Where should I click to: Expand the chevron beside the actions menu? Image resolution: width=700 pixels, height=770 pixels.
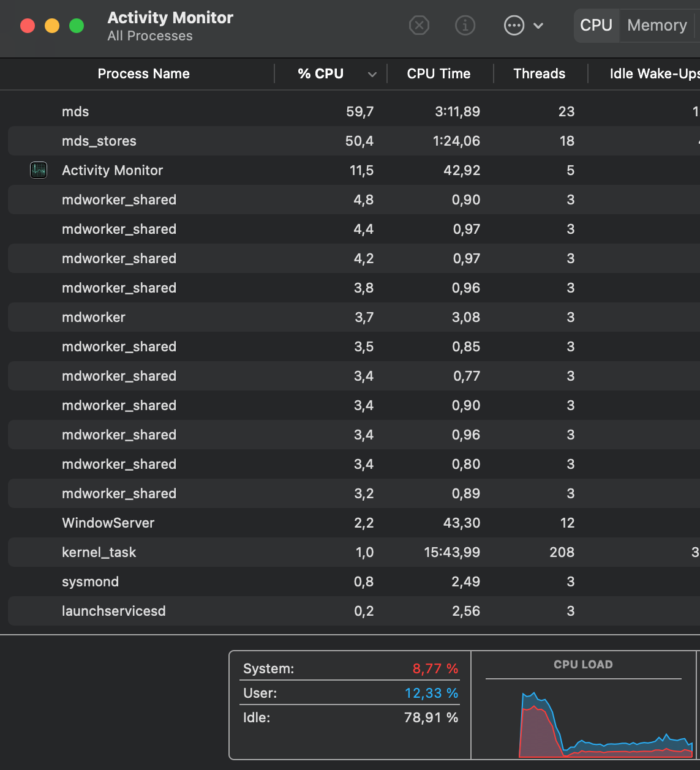(x=538, y=26)
